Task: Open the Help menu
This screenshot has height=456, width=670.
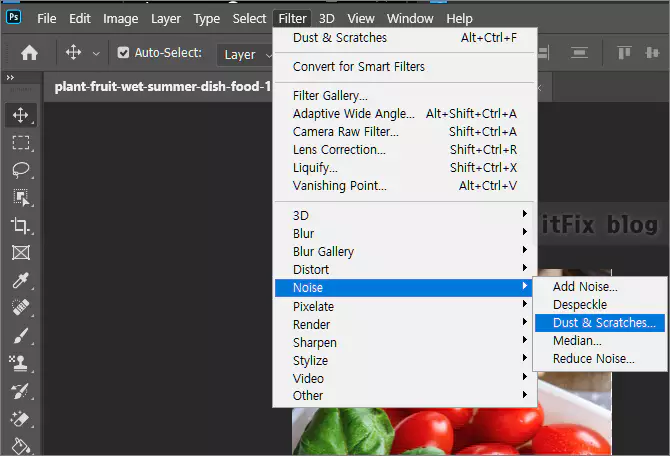Action: 459,19
